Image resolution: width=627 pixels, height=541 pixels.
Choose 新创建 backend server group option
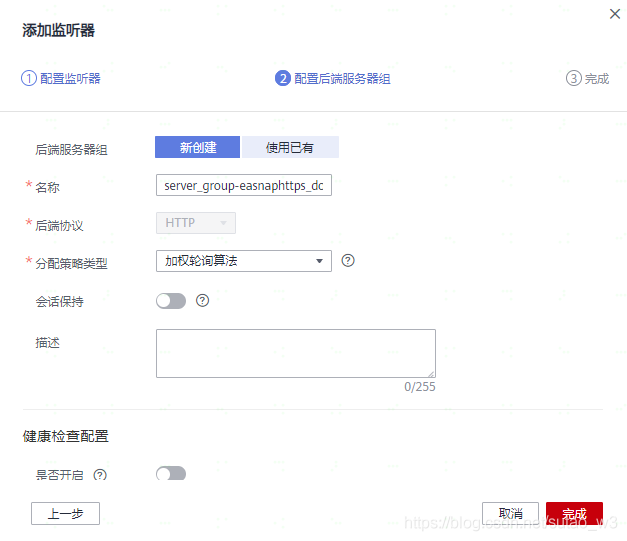click(x=198, y=147)
